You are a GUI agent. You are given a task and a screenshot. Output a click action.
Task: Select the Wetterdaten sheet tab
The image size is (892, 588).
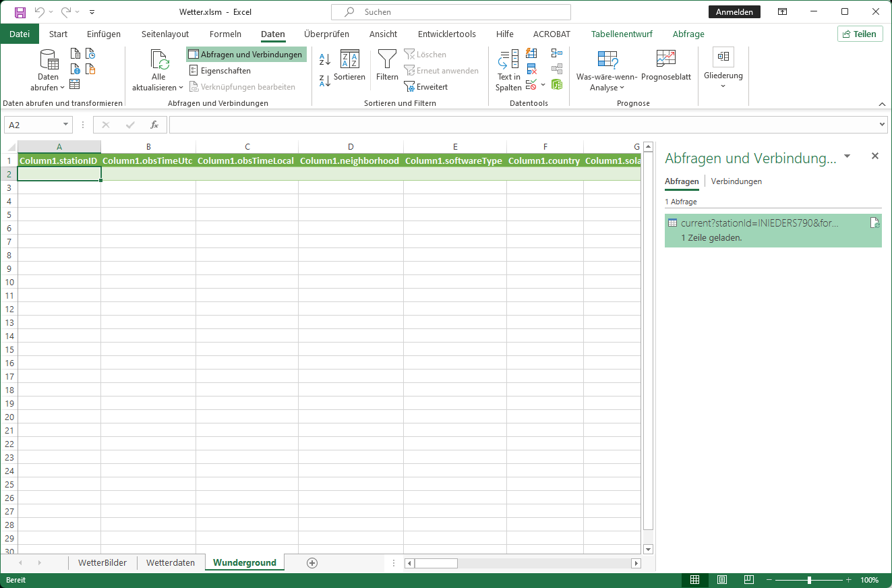[x=171, y=562]
